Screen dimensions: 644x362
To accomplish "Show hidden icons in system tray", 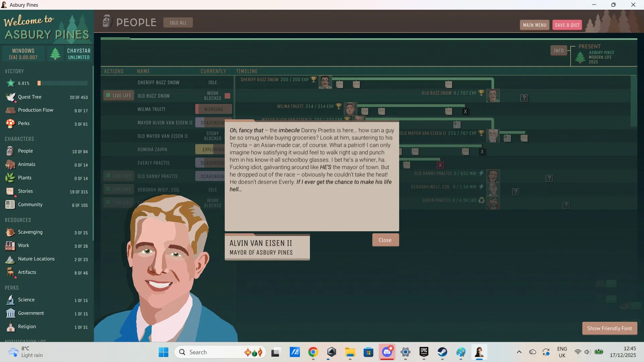I will point(519,352).
